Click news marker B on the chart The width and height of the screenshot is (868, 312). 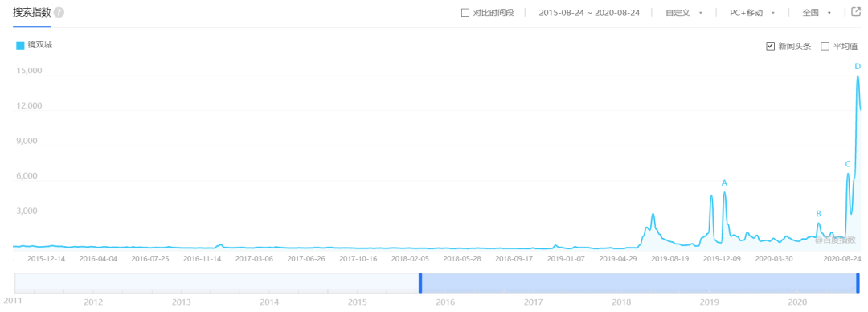tap(819, 213)
